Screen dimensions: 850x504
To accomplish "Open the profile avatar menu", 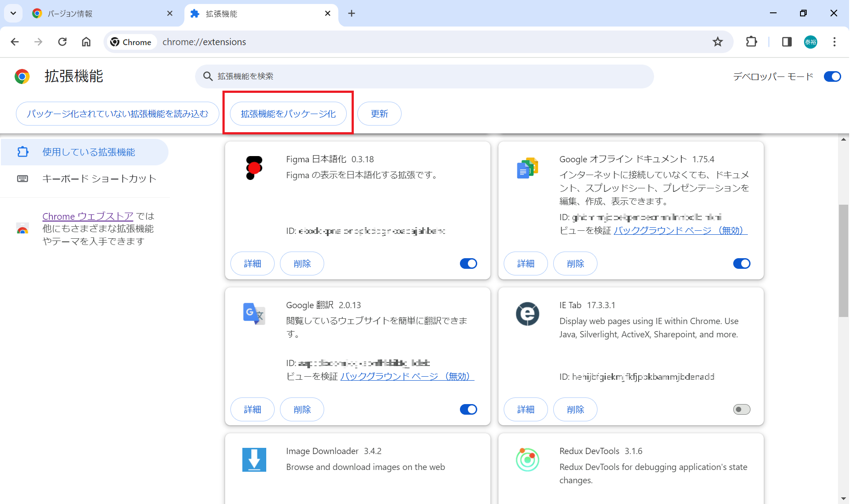I will pyautogui.click(x=811, y=42).
